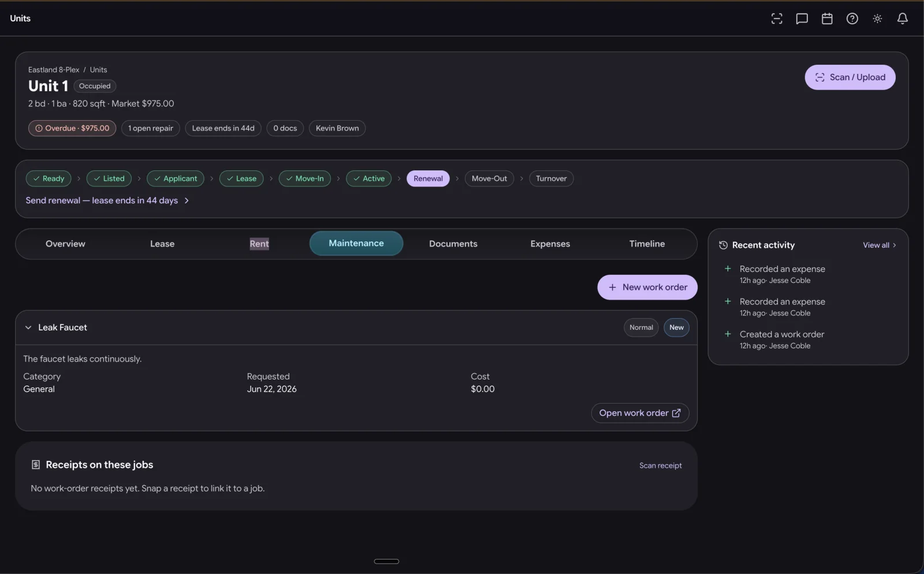Click the New work order button
The image size is (924, 574).
pyautogui.click(x=647, y=287)
